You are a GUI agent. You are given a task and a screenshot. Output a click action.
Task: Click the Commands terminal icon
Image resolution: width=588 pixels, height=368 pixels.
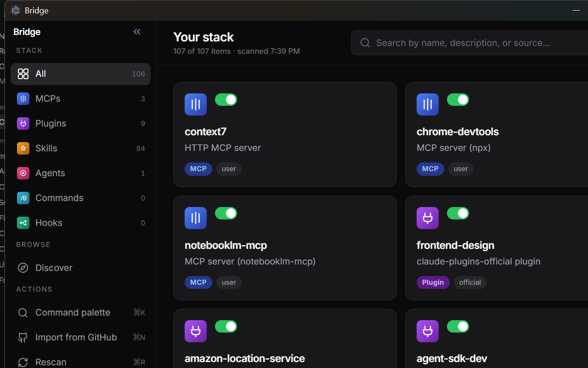(x=23, y=198)
